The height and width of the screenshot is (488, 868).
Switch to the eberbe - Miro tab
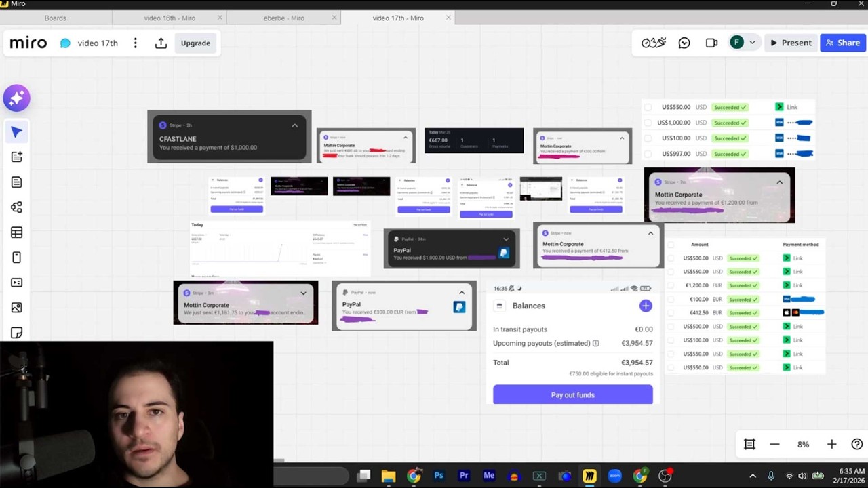coord(283,18)
